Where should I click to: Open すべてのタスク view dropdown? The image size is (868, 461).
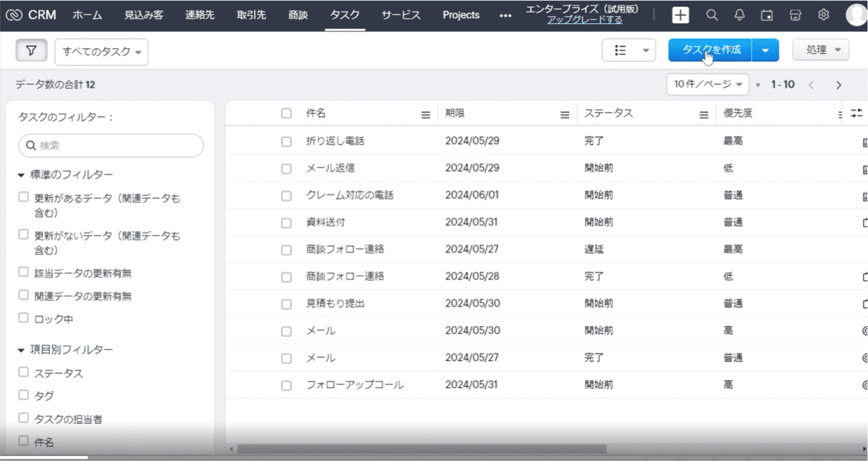[x=101, y=52]
